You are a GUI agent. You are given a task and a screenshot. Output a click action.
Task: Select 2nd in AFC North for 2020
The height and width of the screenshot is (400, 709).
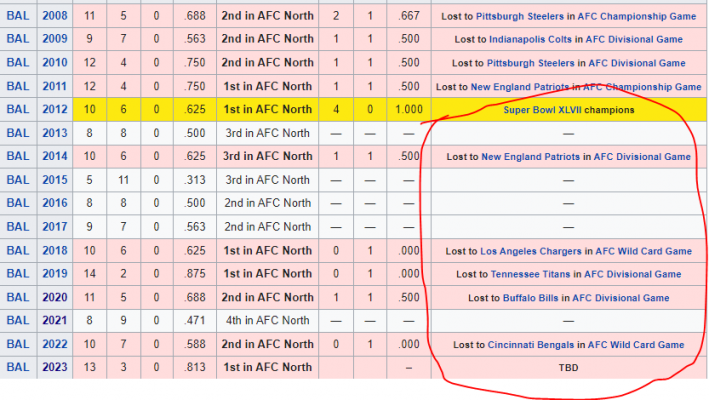click(x=268, y=297)
